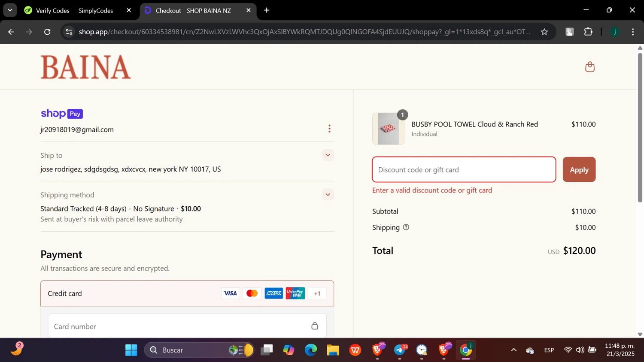This screenshot has height=362, width=644.
Task: Open Chrome profile avatar
Action: pos(615,32)
